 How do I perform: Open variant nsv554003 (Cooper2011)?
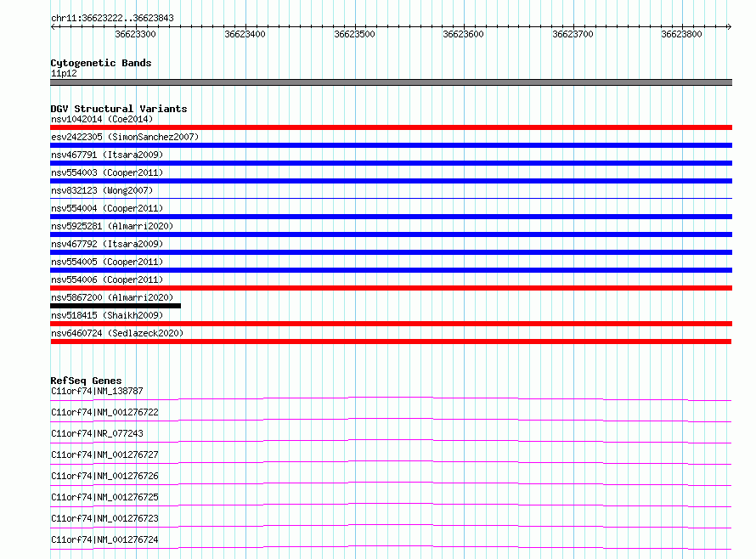107,172
